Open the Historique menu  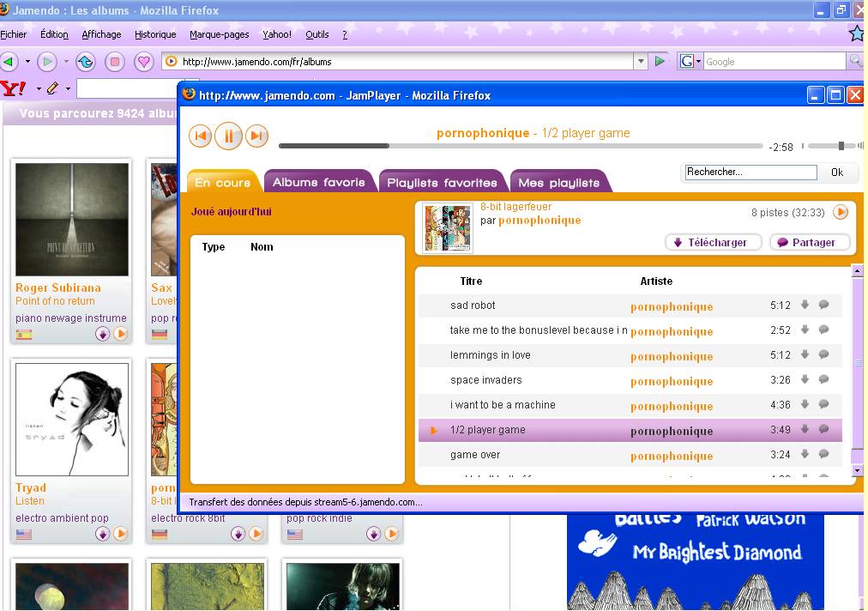(155, 34)
